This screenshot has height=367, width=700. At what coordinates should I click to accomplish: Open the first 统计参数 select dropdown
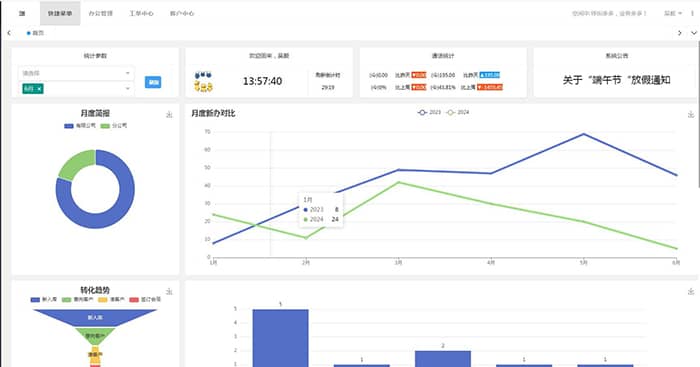(76, 73)
